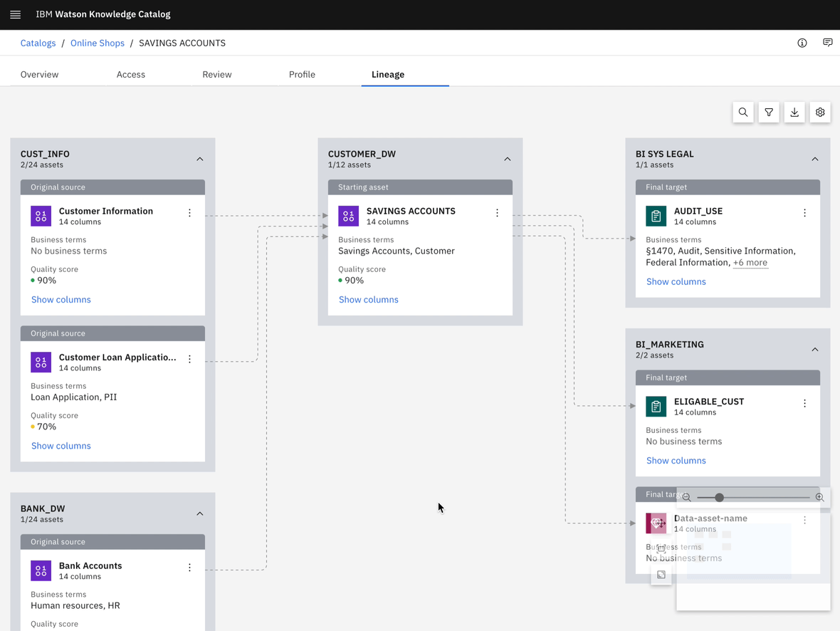Collapse the CUST_INFO group

200,159
